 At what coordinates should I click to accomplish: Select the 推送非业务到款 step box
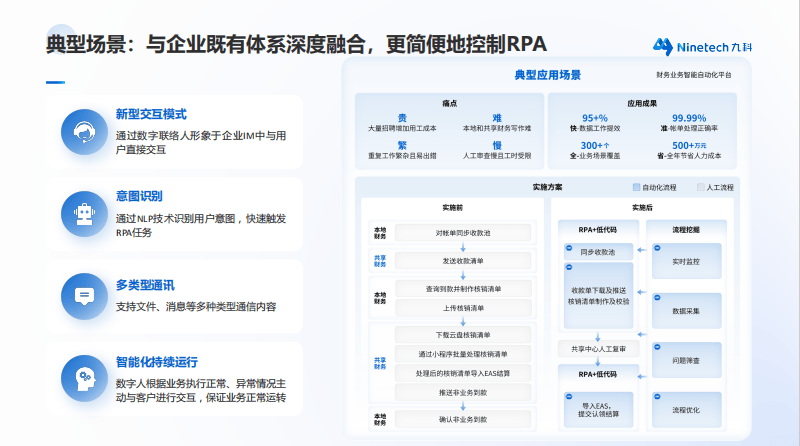coord(463,392)
